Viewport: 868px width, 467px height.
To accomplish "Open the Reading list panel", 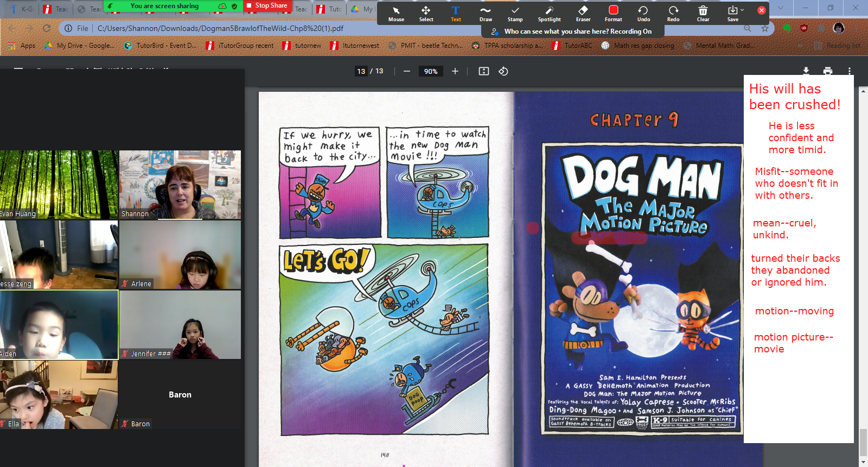I will pos(837,46).
